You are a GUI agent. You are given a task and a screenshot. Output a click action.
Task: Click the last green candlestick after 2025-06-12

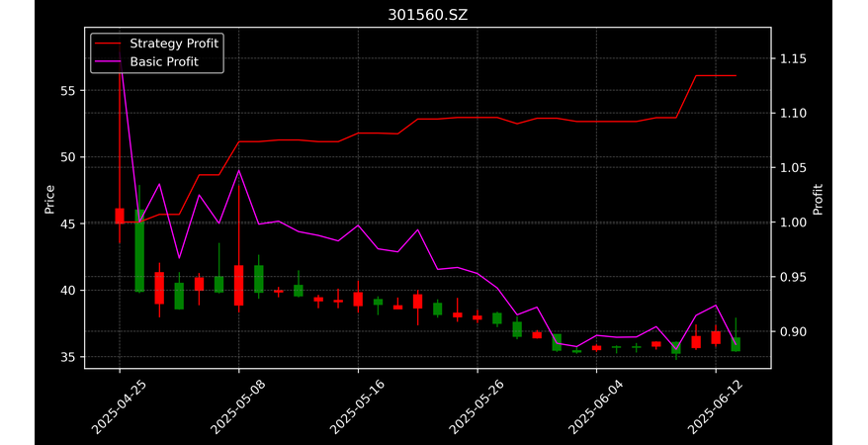pyautogui.click(x=736, y=344)
